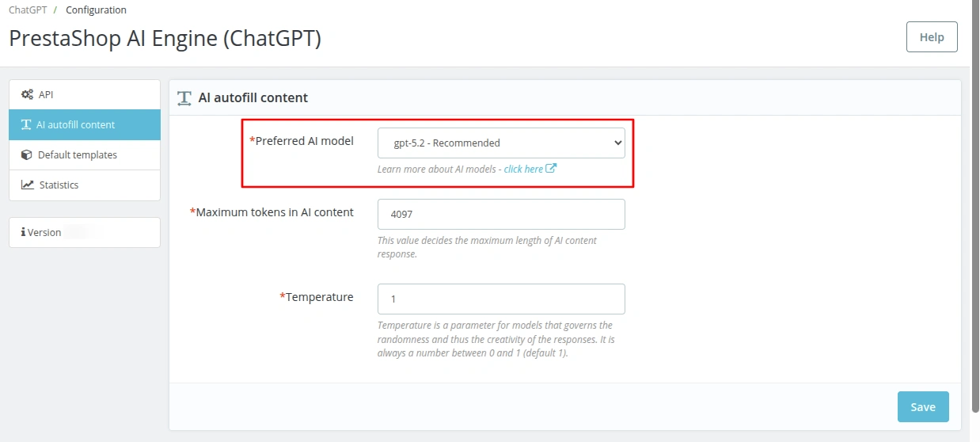Open the API settings tab
The image size is (980, 442).
point(85,94)
